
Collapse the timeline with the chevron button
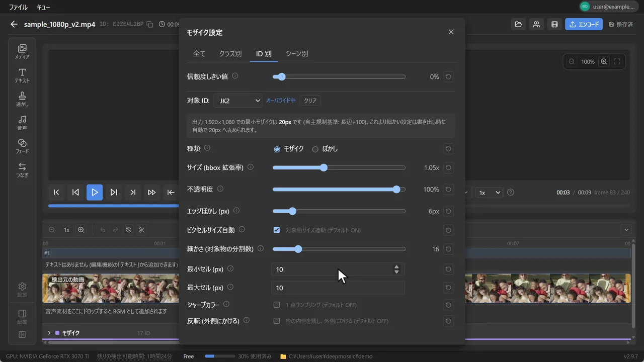pos(626,230)
